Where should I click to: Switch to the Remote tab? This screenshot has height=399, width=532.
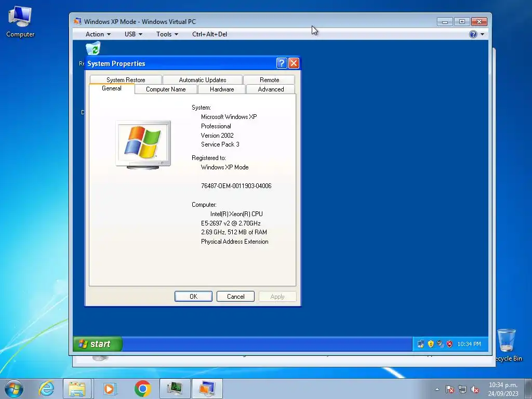[270, 79]
